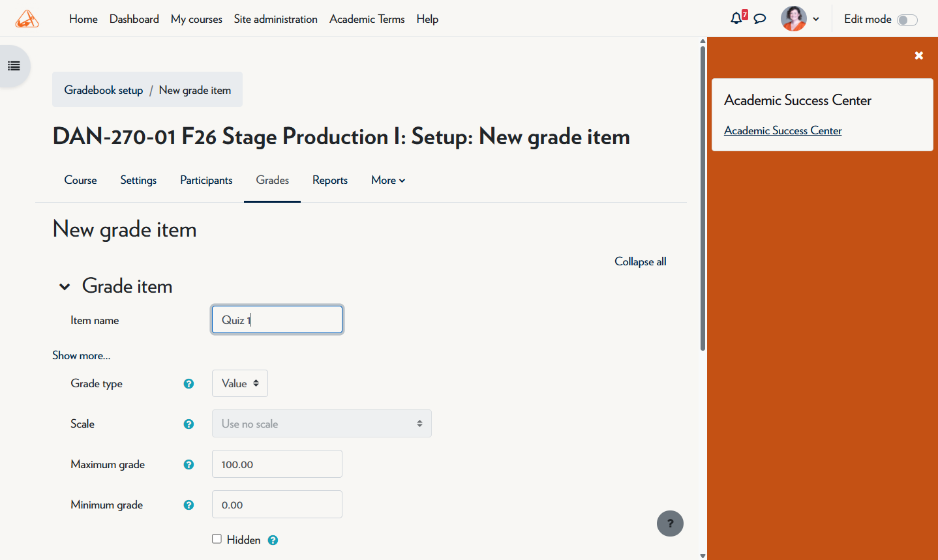Click the New grade item breadcrumb
This screenshot has height=560, width=938.
(x=195, y=90)
